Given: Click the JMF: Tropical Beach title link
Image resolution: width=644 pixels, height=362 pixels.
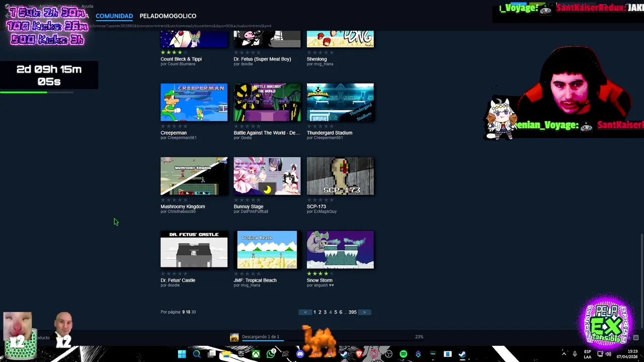Looking at the screenshot, I should click(x=255, y=280).
